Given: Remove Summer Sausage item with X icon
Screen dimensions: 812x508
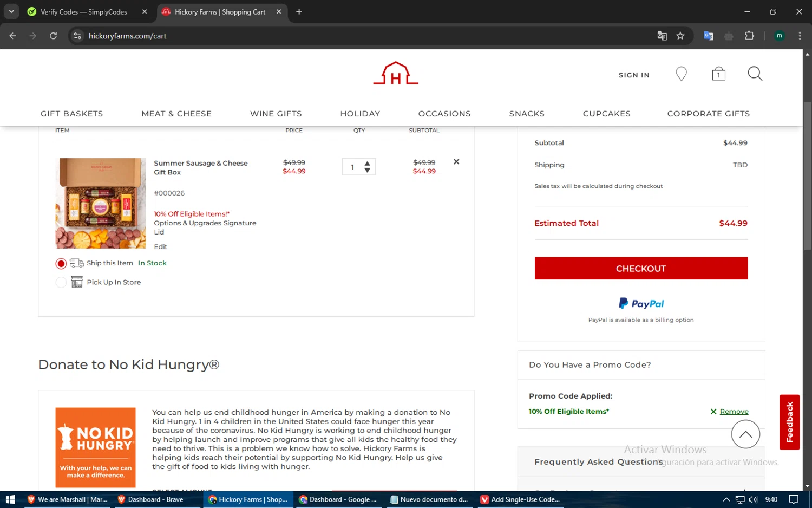Looking at the screenshot, I should point(456,162).
